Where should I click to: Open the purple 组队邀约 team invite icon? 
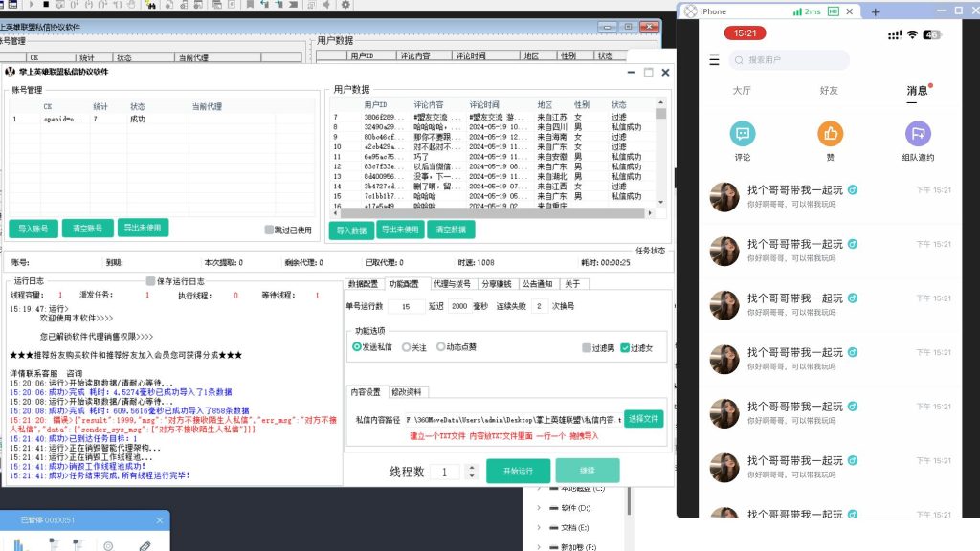pos(917,134)
